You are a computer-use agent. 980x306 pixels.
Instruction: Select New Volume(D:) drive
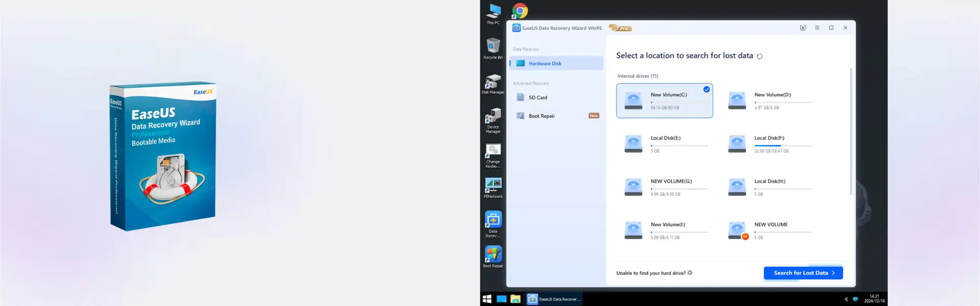pos(769,100)
